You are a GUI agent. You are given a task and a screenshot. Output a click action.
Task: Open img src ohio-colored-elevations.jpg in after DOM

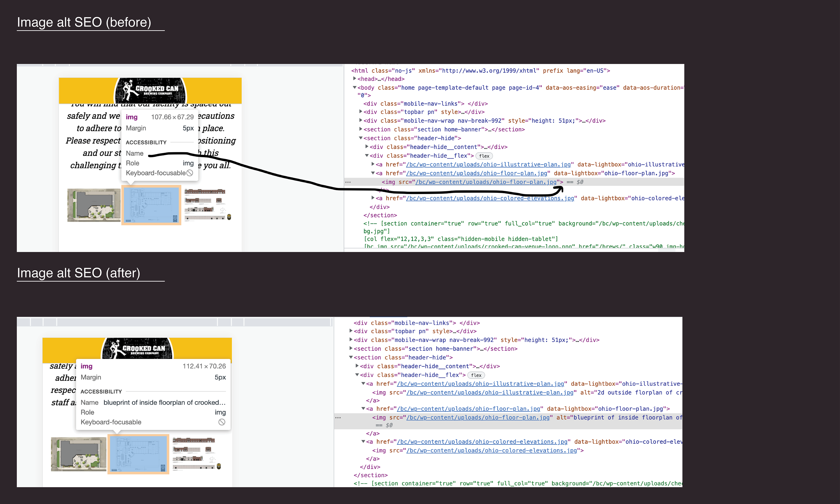(491, 450)
